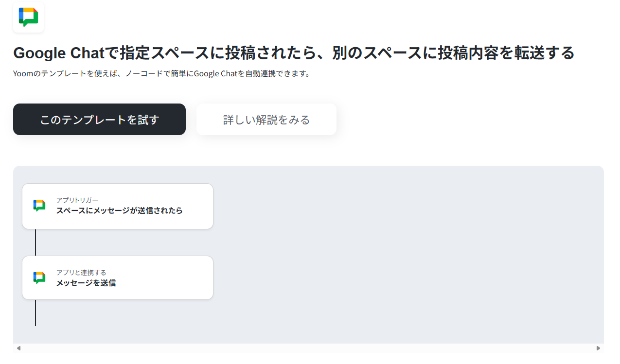Click the Google Chat icon beside メッセージを送信
The height and width of the screenshot is (364, 620).
coord(39,278)
